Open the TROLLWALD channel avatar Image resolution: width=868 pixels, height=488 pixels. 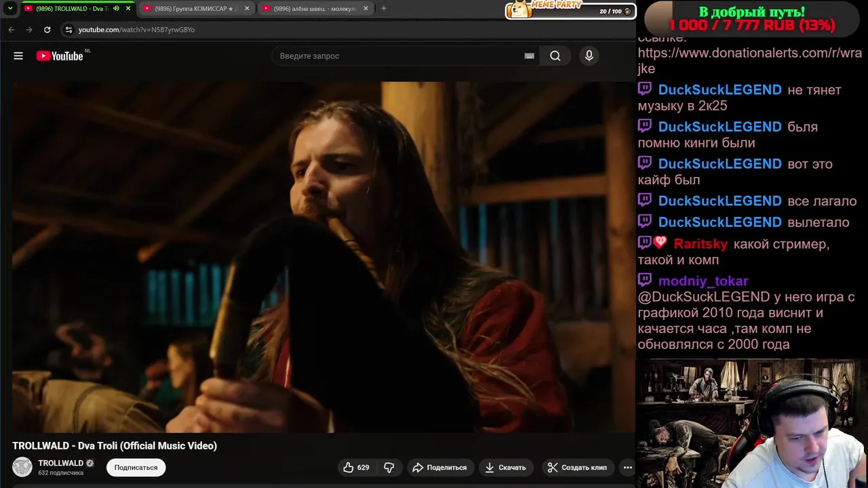pos(22,467)
